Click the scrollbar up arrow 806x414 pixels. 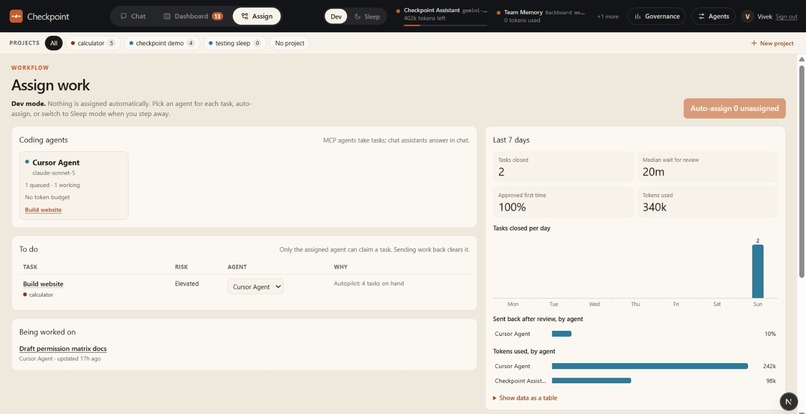tap(801, 59)
